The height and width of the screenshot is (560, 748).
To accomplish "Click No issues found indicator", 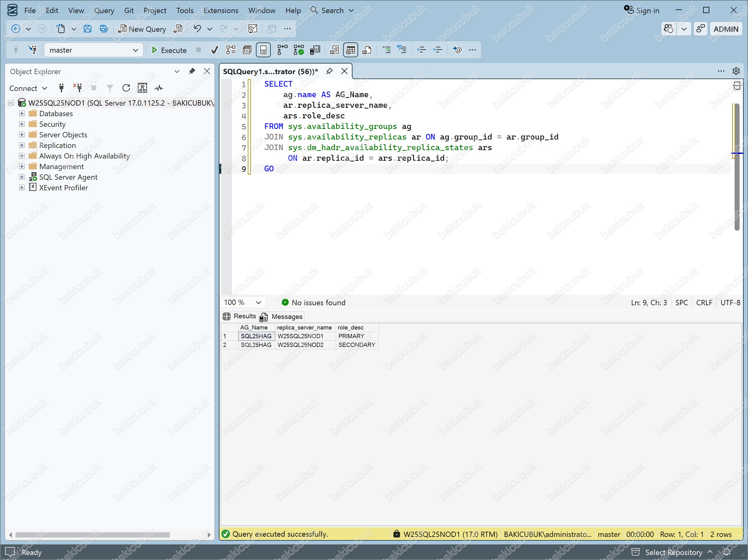I will [x=314, y=302].
